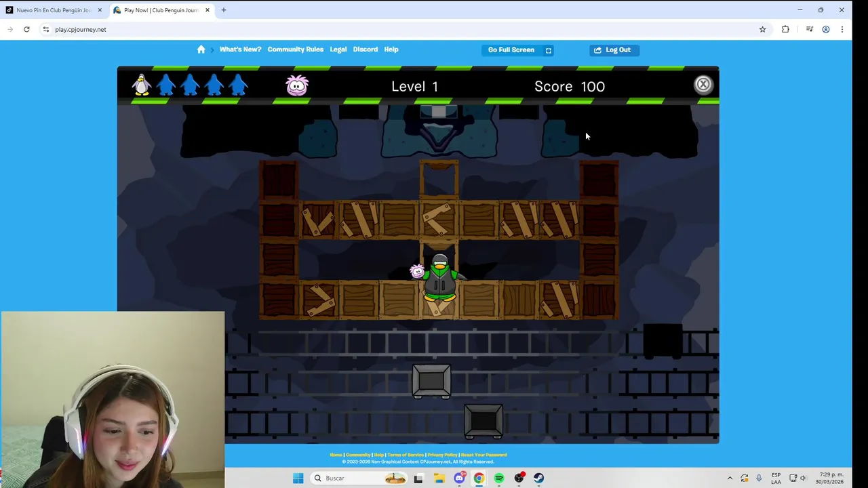Image resolution: width=868 pixels, height=488 pixels.
Task: Open the Windows Start menu
Action: [x=298, y=479]
